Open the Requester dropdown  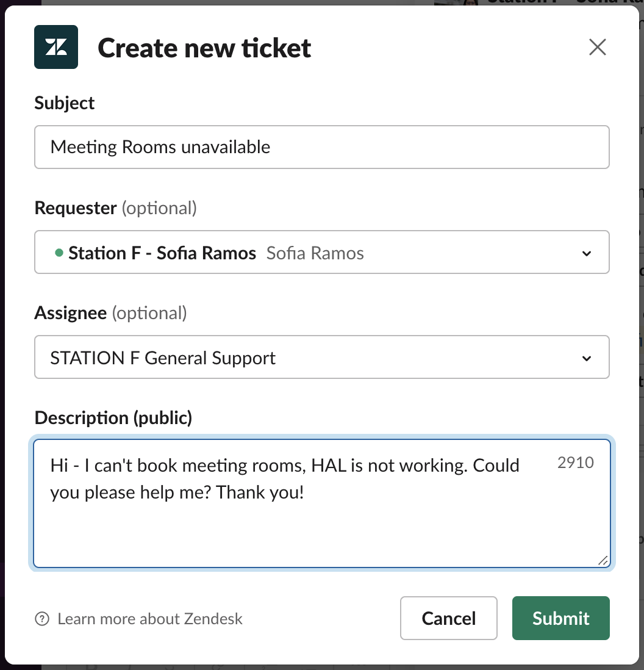click(x=322, y=252)
